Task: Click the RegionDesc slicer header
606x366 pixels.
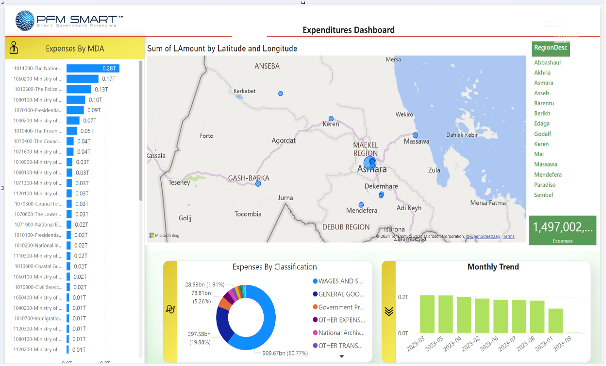Action: (550, 48)
